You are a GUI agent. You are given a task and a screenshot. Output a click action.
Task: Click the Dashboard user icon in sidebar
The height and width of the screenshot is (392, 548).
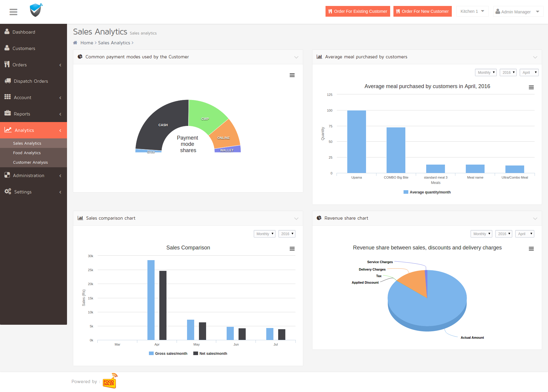[x=7, y=32]
